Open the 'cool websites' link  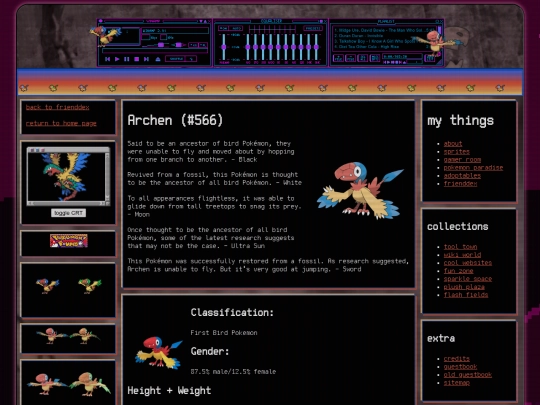468,263
